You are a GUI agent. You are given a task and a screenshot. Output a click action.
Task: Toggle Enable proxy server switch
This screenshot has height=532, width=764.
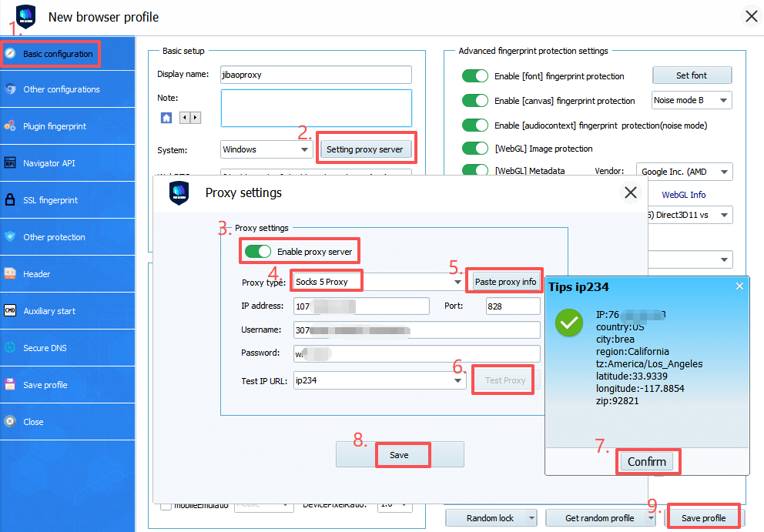[258, 252]
